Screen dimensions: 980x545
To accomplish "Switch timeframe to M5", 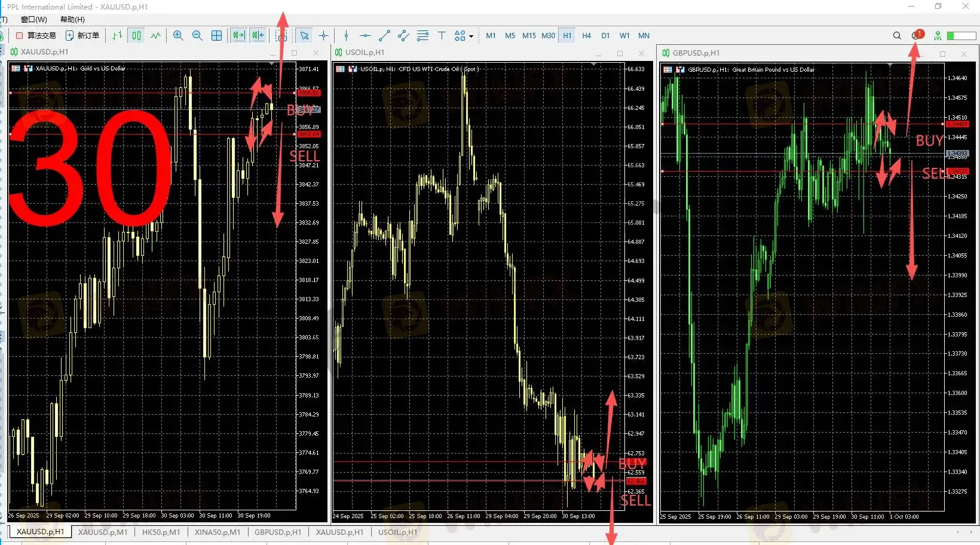I will tap(510, 36).
